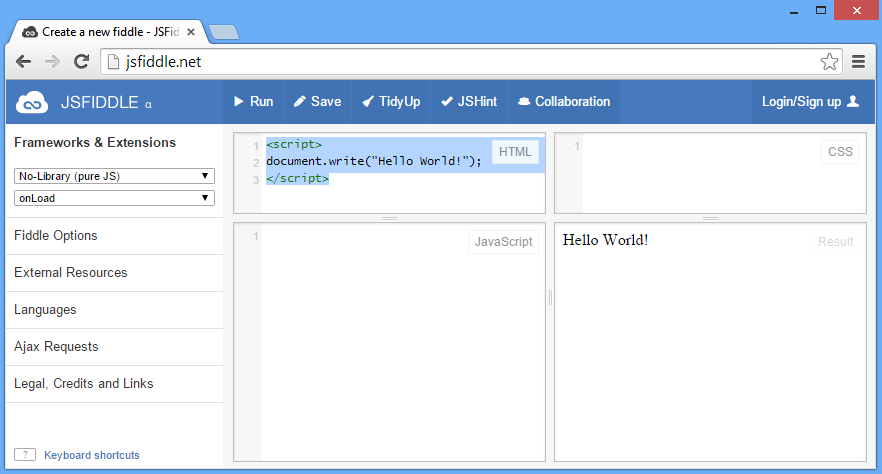Click the Collaboration cloud icon
The height and width of the screenshot is (474, 882).
524,101
